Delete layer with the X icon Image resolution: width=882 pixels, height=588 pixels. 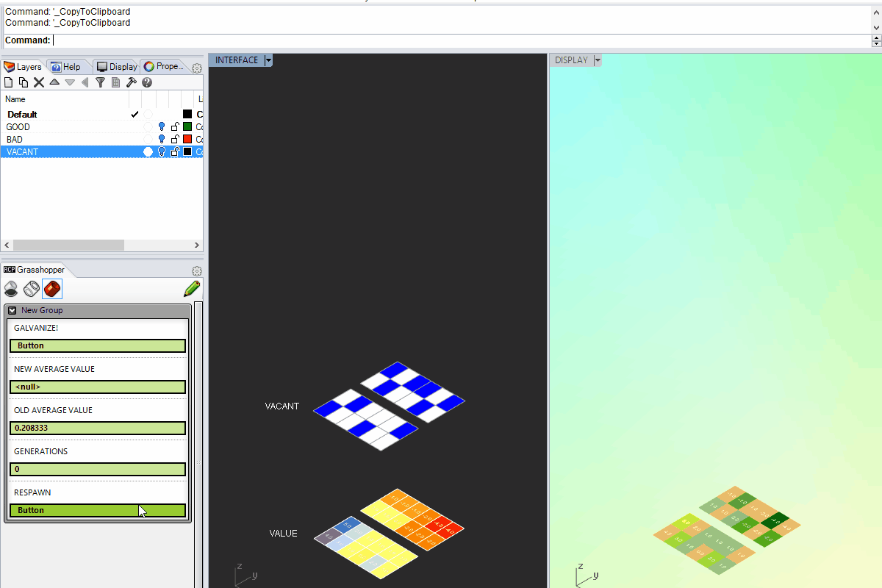(39, 82)
